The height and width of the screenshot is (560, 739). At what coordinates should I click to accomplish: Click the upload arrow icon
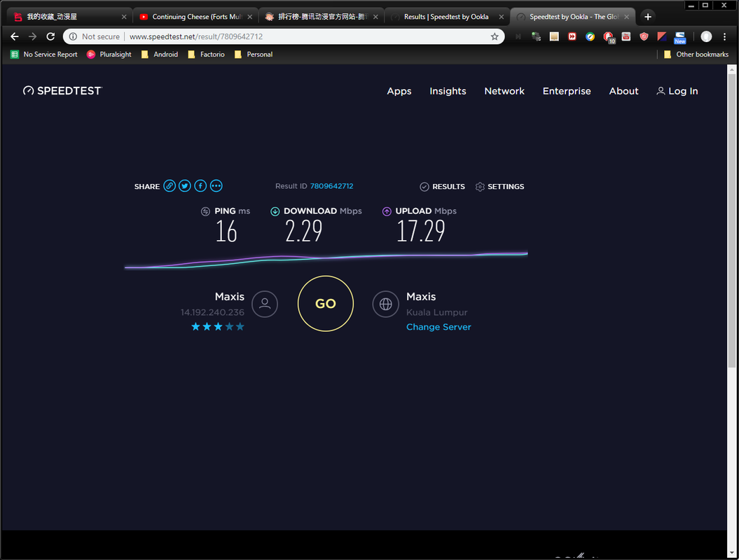(387, 211)
